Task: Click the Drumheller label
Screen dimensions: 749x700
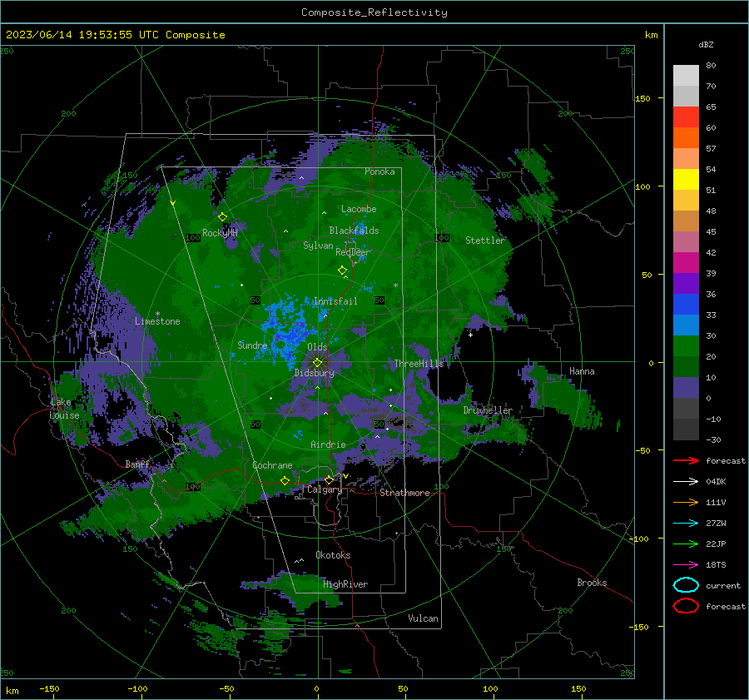Action: [x=488, y=410]
